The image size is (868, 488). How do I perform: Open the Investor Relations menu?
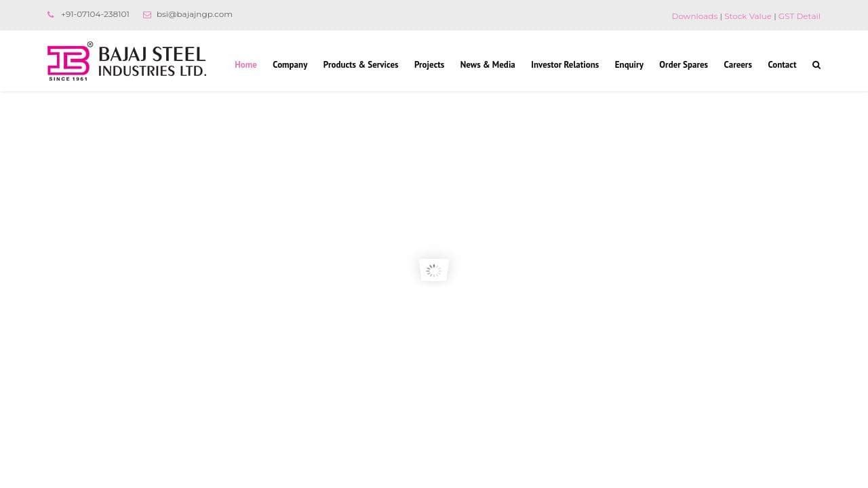point(565,64)
